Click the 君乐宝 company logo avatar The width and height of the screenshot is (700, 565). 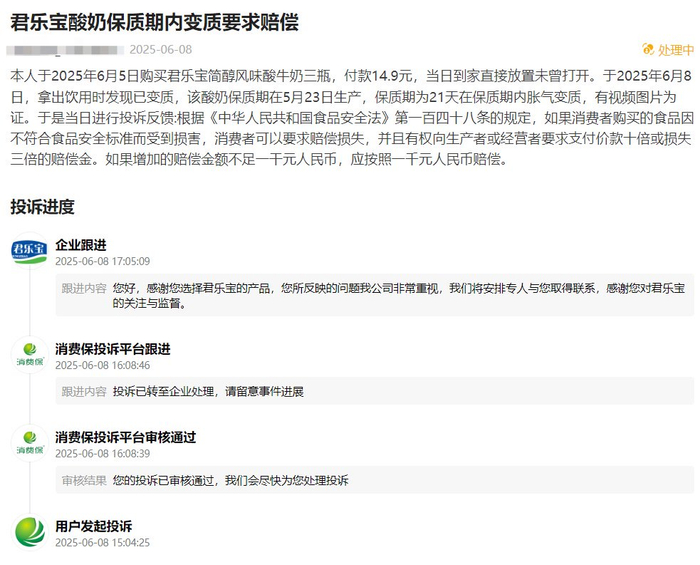click(x=29, y=251)
